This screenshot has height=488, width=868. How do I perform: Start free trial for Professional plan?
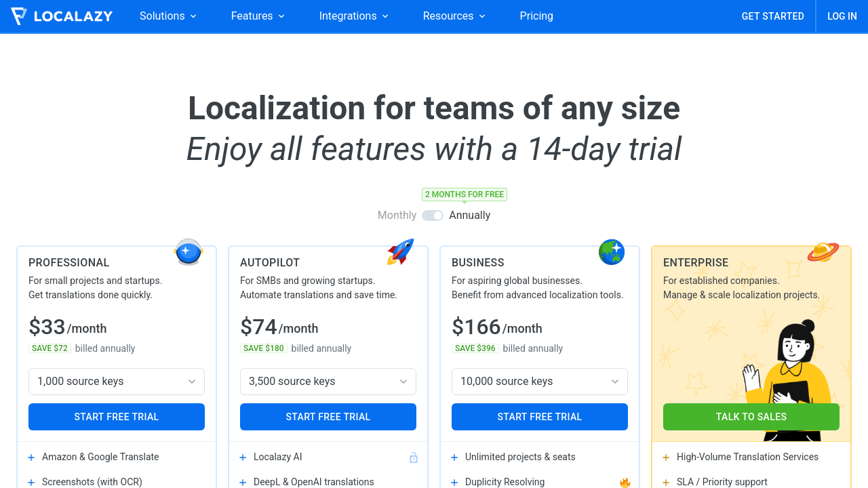coord(117,417)
